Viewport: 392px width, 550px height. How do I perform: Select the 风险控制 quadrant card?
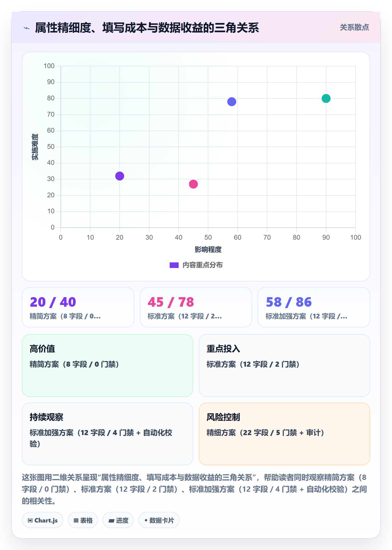(284, 434)
